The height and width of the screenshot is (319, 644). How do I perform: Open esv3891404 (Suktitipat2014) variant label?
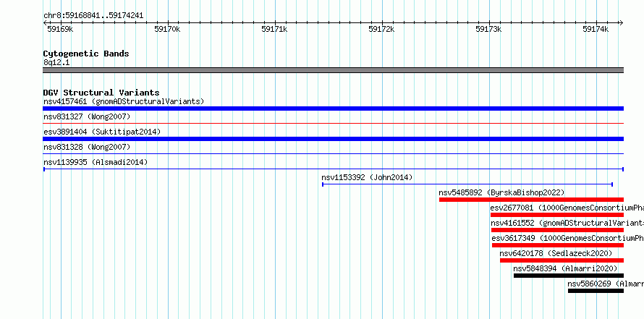[102, 132]
